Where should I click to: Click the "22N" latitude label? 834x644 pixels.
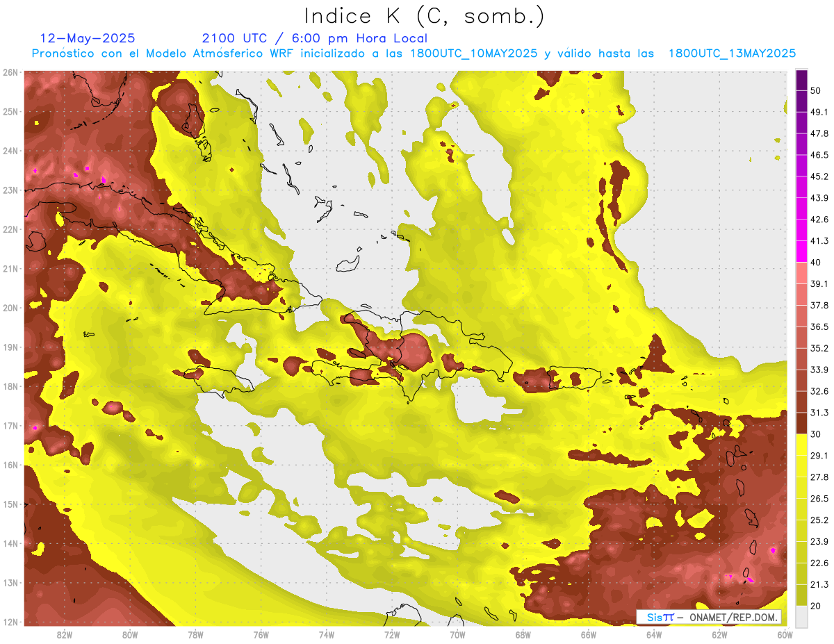click(10, 229)
